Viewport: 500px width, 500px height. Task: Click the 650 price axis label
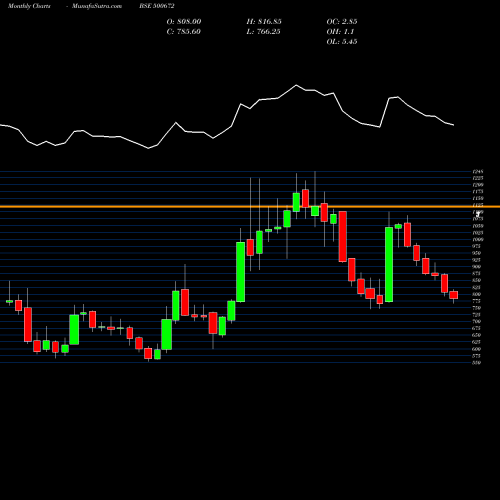[x=477, y=335]
